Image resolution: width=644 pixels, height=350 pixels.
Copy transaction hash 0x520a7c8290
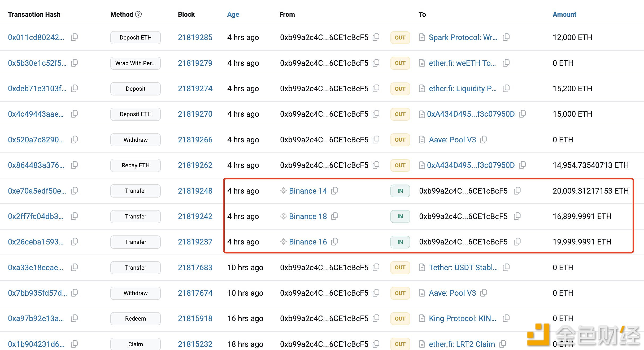coord(74,140)
